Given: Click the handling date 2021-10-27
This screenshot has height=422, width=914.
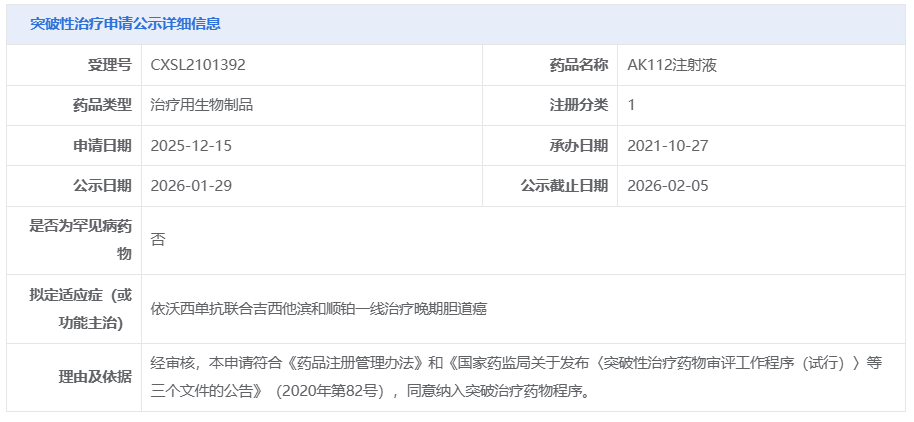Looking at the screenshot, I should point(668,146).
